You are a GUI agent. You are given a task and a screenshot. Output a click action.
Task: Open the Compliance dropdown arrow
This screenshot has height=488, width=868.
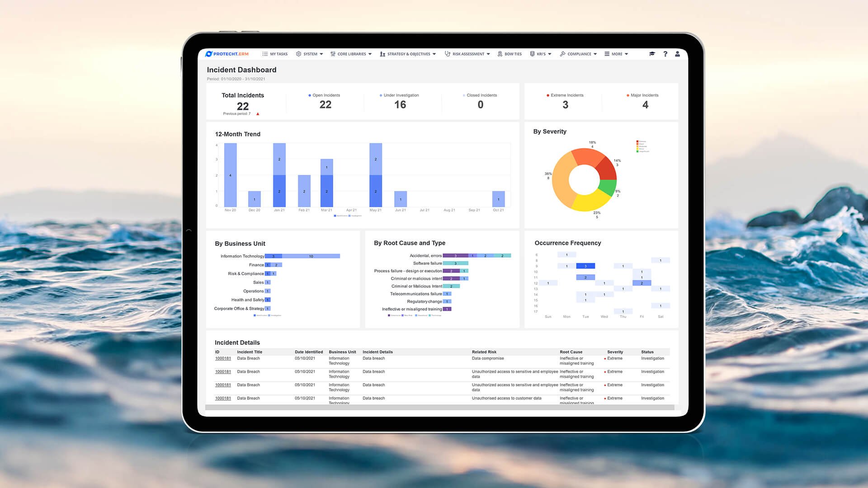click(595, 54)
